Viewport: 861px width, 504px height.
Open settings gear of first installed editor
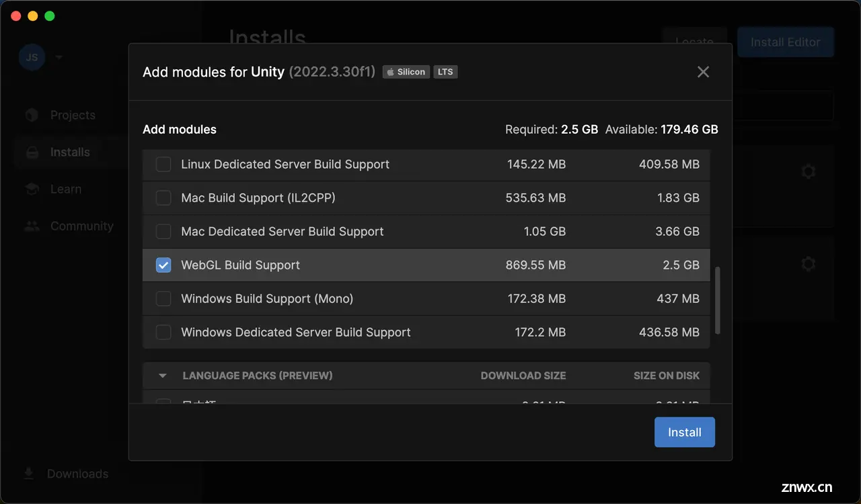click(x=809, y=172)
